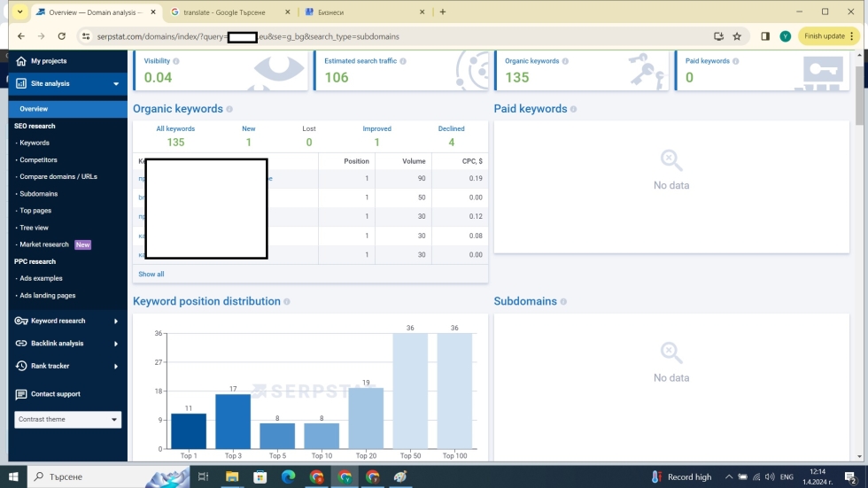Open a new browser tab

[442, 12]
